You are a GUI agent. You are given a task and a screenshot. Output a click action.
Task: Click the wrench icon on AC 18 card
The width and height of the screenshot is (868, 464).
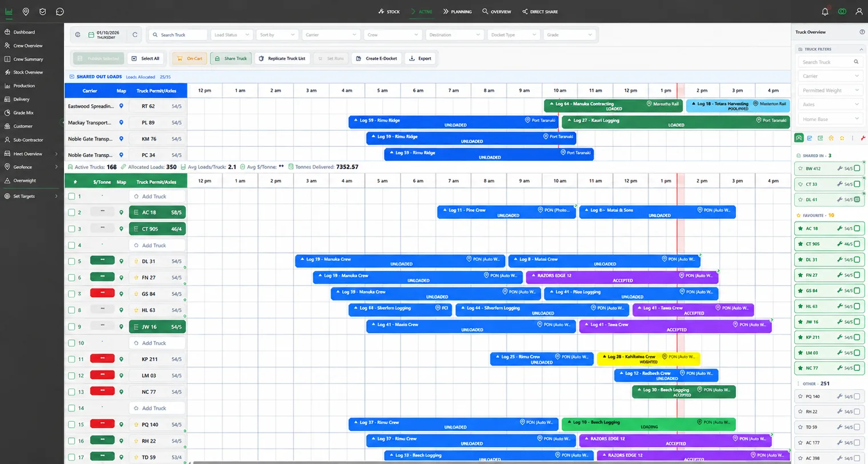tap(840, 229)
